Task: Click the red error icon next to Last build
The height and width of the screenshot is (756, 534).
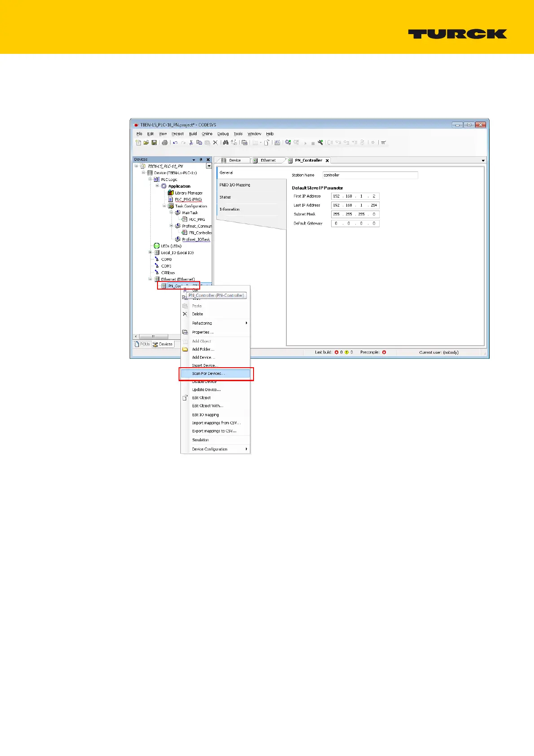Action: coord(337,352)
